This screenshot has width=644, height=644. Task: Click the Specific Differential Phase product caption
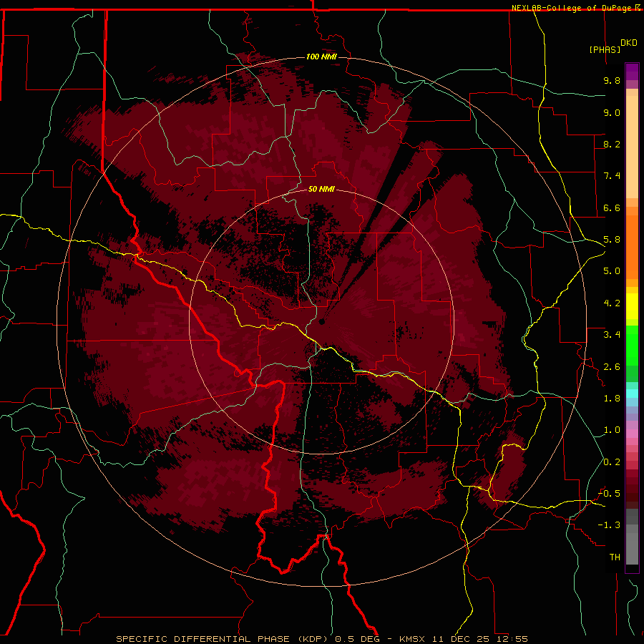321,639
